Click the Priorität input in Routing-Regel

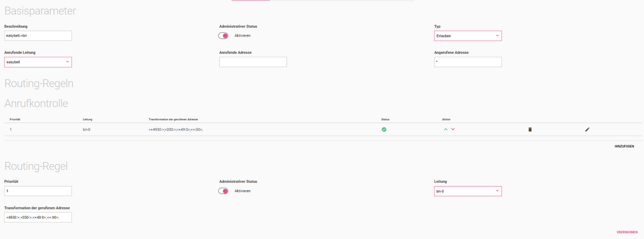pyautogui.click(x=38, y=191)
